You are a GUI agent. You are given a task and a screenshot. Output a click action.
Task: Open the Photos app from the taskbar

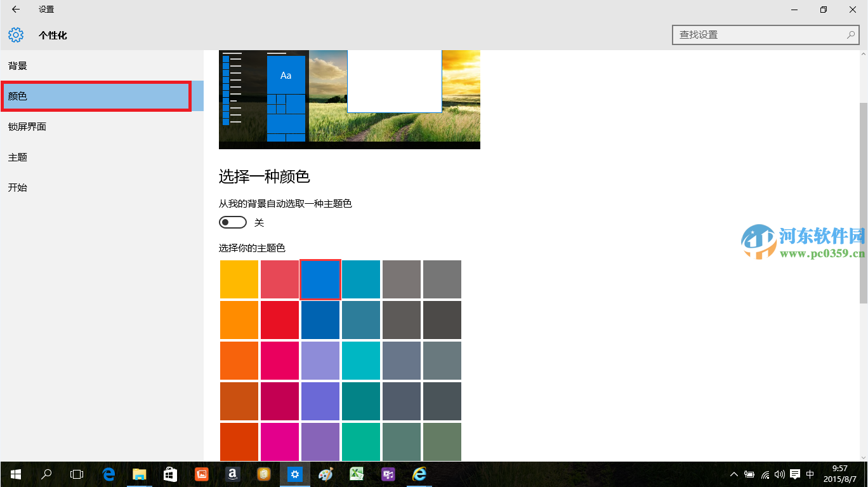201,474
